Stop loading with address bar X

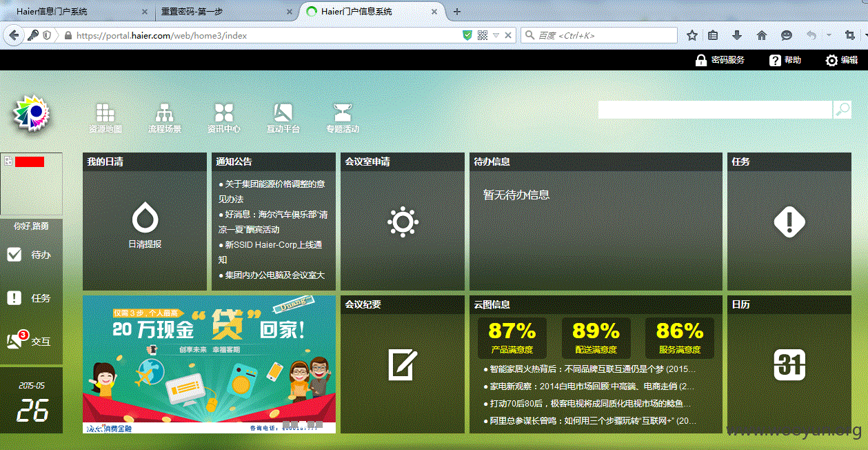509,35
